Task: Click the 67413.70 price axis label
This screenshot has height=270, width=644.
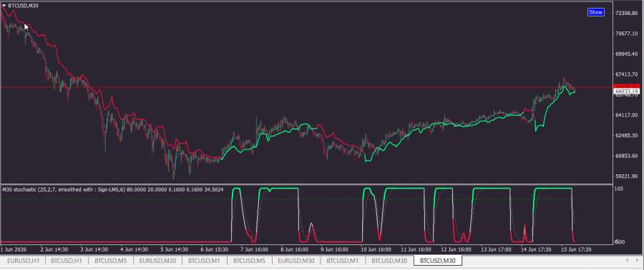Action: click(626, 74)
